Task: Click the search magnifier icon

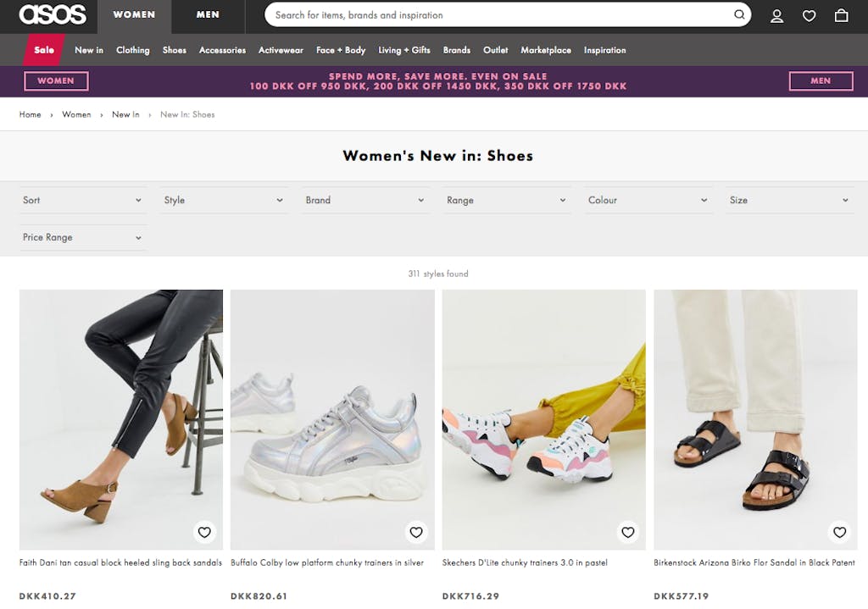Action: [x=739, y=15]
